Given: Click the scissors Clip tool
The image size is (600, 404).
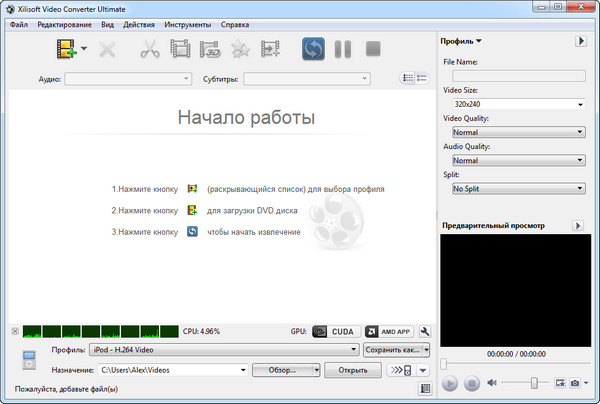Looking at the screenshot, I should pyautogui.click(x=151, y=48).
